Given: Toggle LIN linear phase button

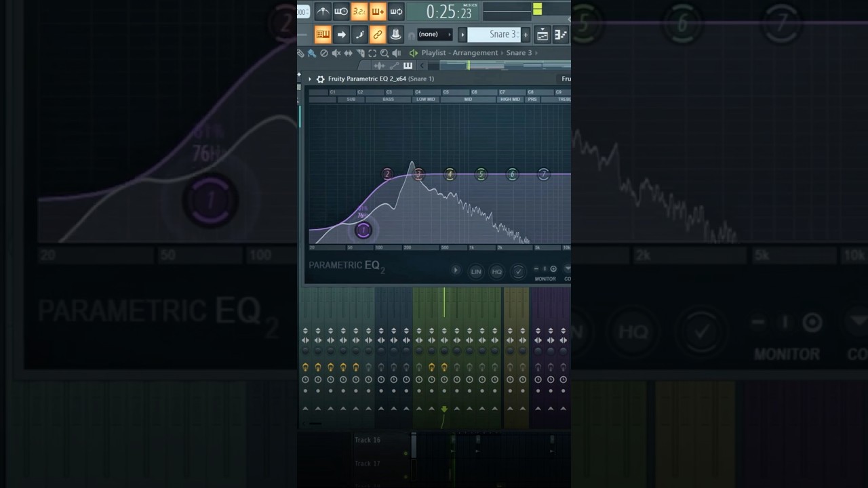Looking at the screenshot, I should (476, 271).
